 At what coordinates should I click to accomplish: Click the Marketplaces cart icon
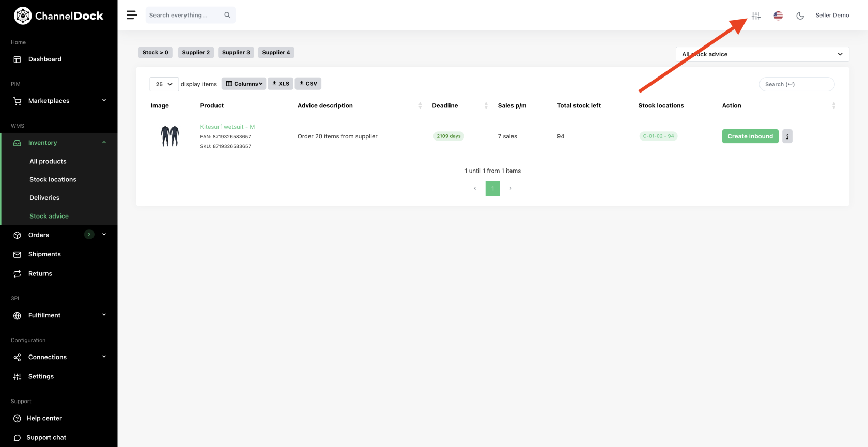coord(17,101)
